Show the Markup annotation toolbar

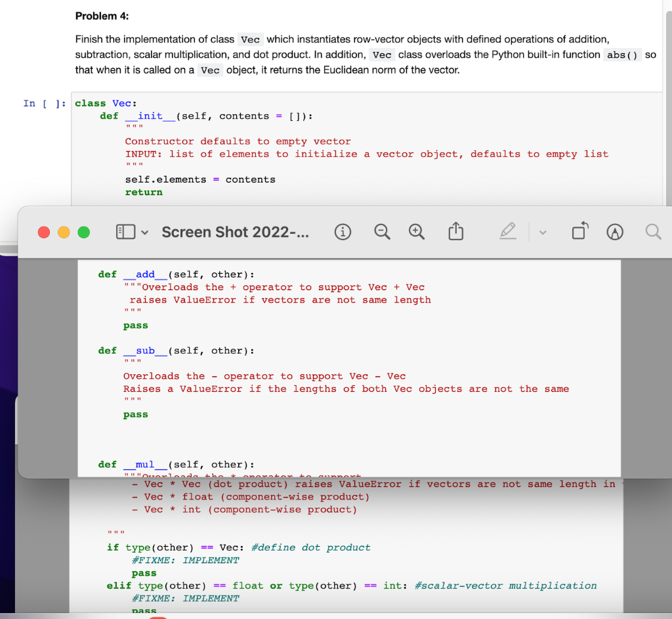(x=616, y=231)
